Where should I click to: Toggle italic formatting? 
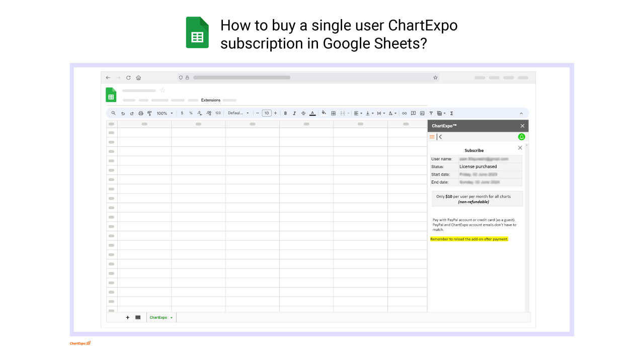pyautogui.click(x=294, y=113)
